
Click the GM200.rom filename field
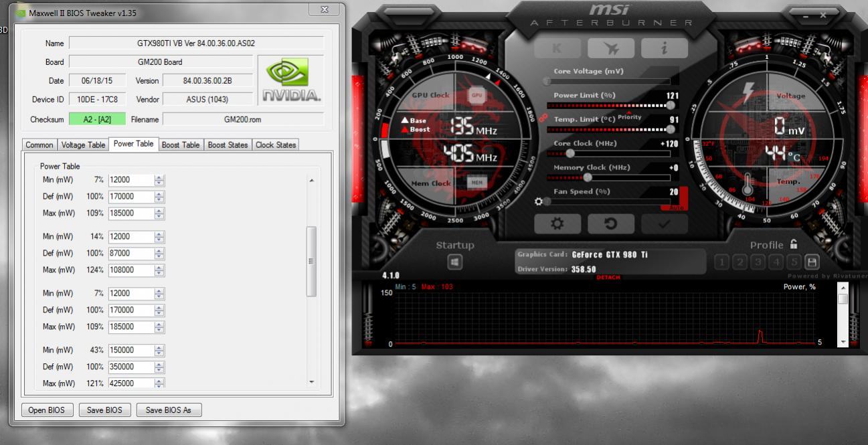[x=243, y=120]
